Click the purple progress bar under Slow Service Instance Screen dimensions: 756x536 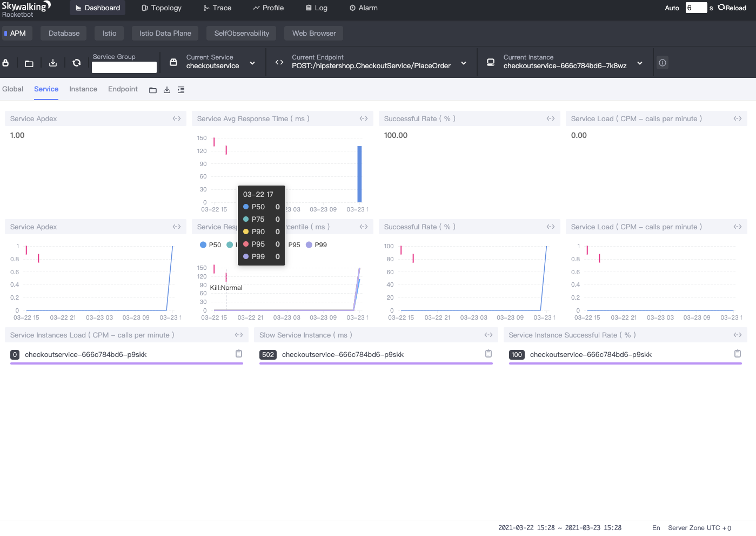click(x=376, y=363)
